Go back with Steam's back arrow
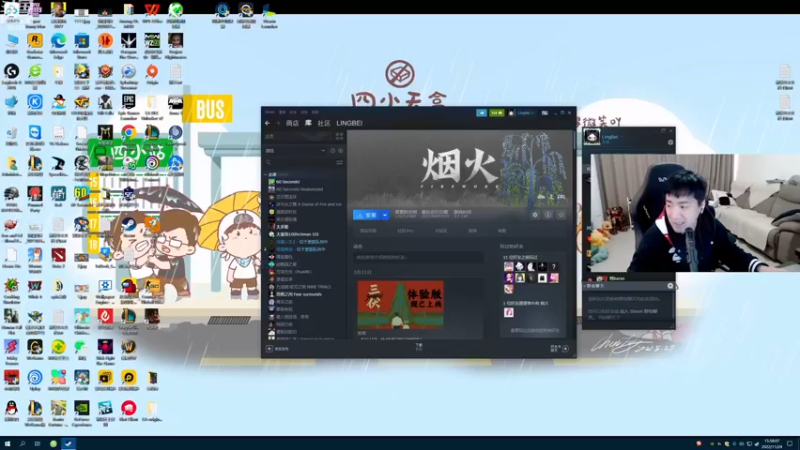The width and height of the screenshot is (800, 450). pyautogui.click(x=267, y=123)
